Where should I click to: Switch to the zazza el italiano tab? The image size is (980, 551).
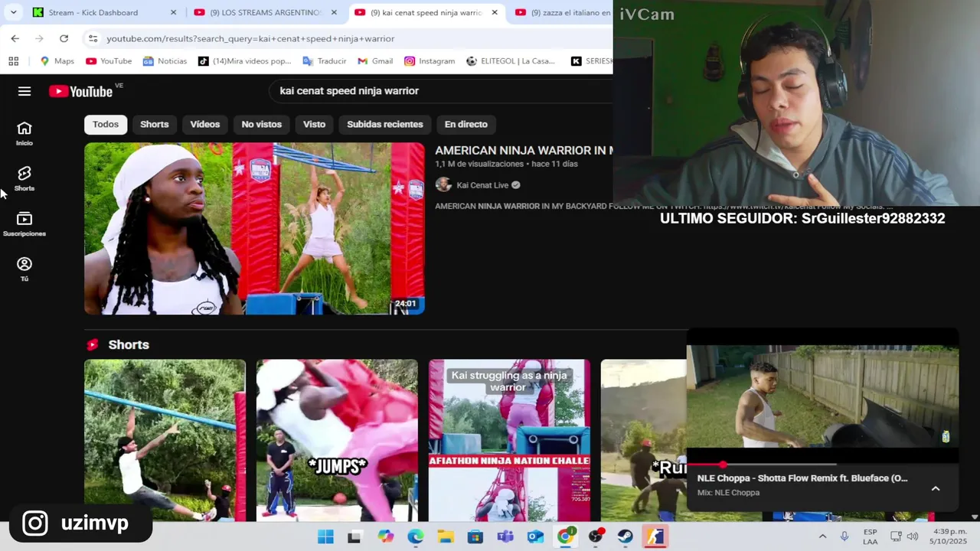click(x=563, y=12)
